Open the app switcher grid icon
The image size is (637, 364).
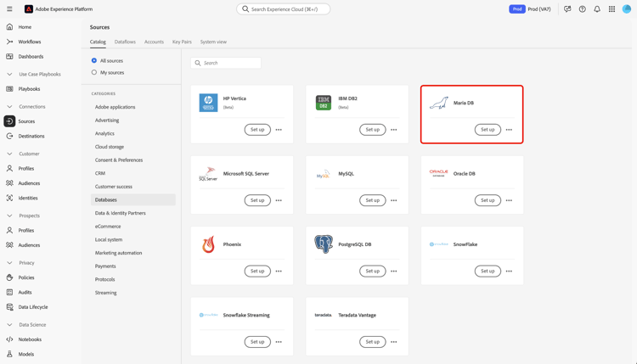coord(612,9)
